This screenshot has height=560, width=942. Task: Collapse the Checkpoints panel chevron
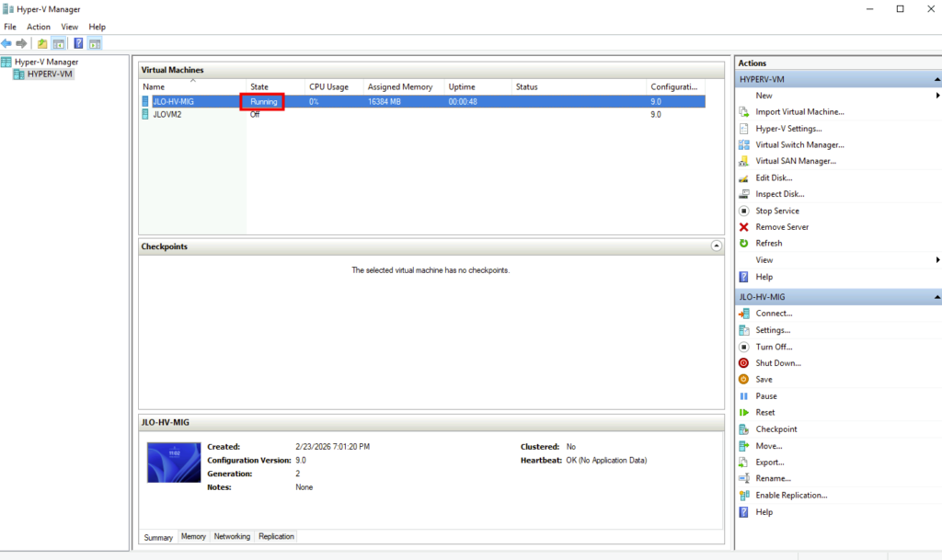pos(717,246)
